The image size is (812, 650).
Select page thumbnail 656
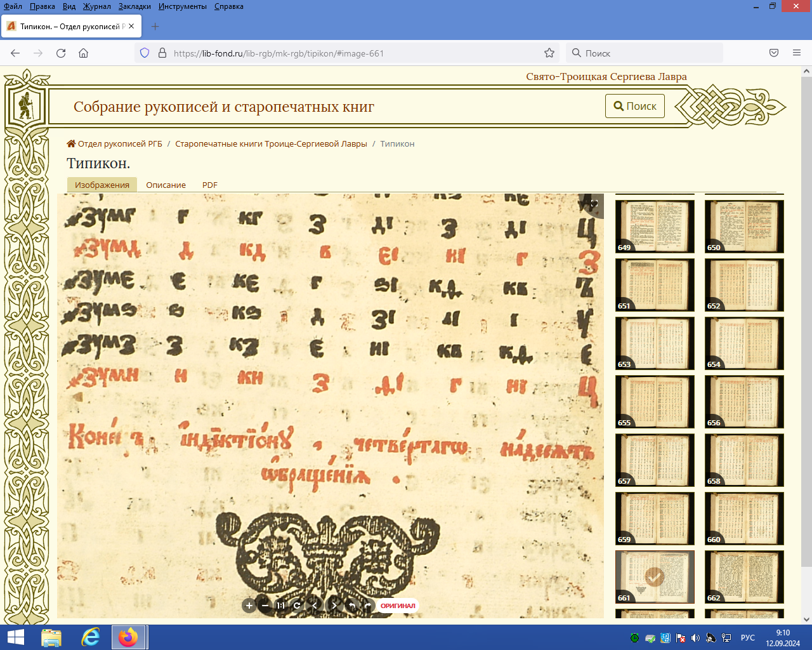click(x=744, y=401)
